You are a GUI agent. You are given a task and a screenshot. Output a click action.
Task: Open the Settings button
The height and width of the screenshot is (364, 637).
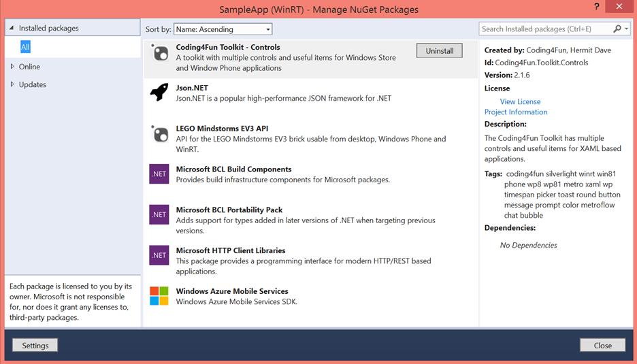35,346
